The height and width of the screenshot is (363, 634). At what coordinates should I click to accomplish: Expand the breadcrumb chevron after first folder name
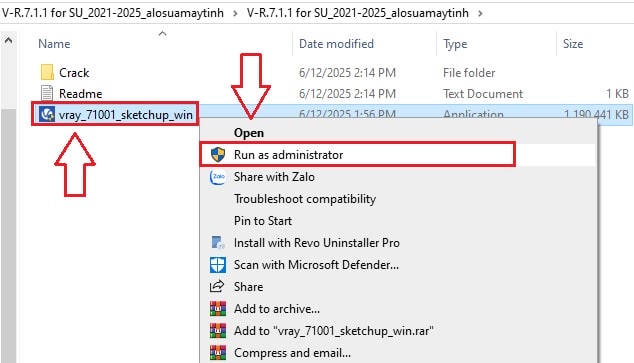point(235,13)
